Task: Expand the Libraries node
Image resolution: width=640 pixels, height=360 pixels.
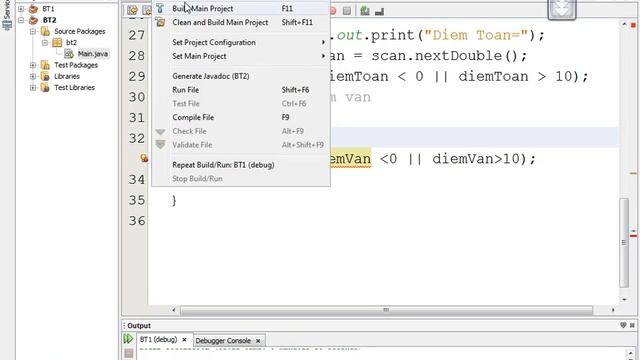Action: click(x=33, y=76)
